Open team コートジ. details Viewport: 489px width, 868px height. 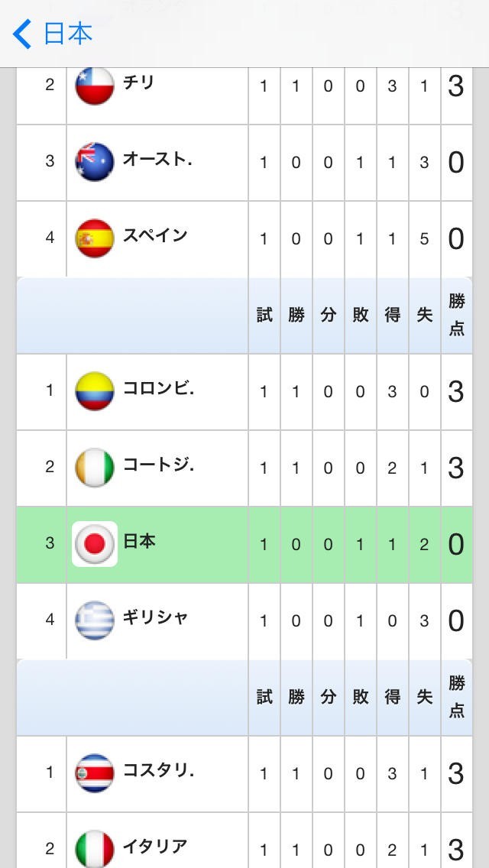pos(158,465)
